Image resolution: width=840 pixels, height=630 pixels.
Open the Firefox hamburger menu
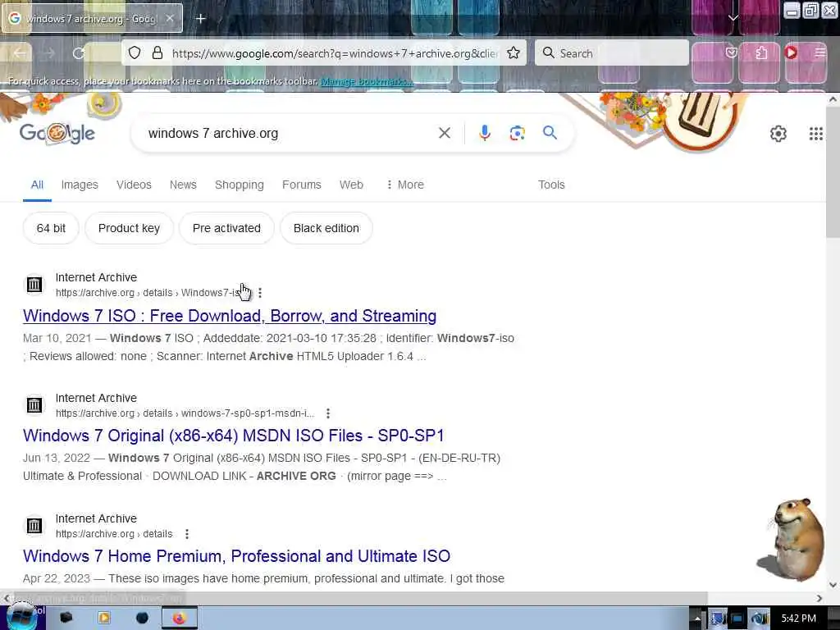(x=819, y=52)
